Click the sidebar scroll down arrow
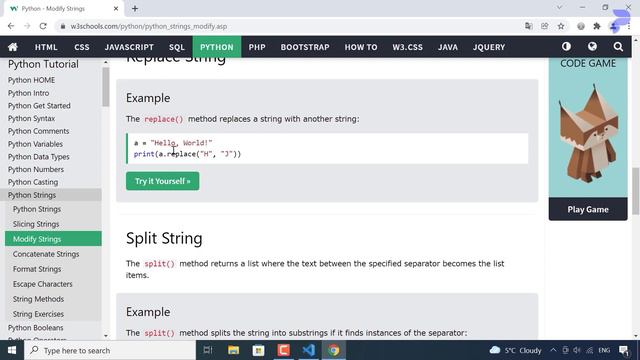 click(106, 336)
